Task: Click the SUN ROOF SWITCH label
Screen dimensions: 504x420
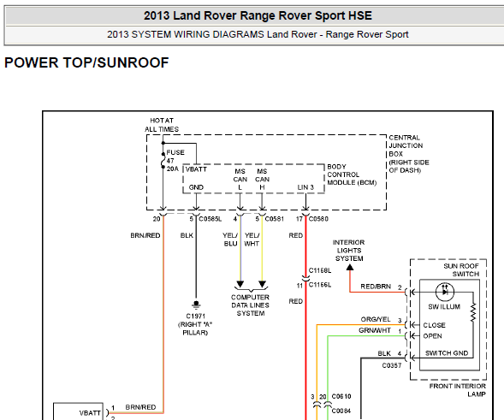Action: click(x=461, y=270)
